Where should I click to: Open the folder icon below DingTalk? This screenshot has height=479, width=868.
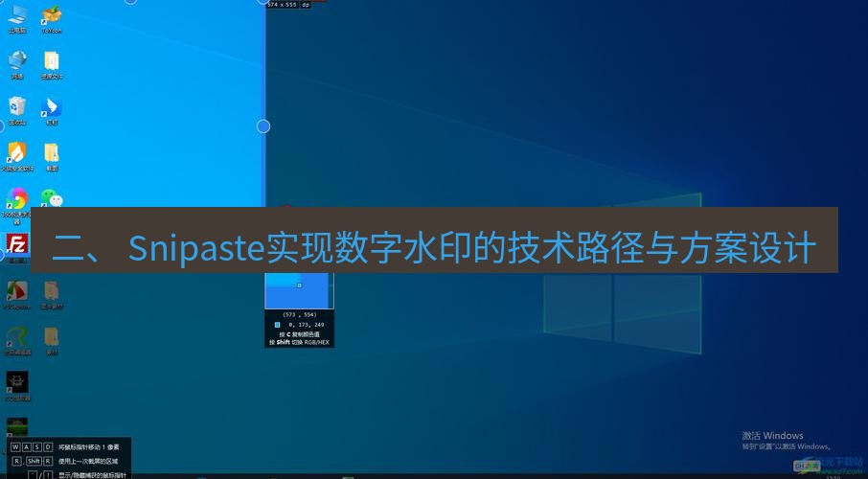click(x=52, y=157)
